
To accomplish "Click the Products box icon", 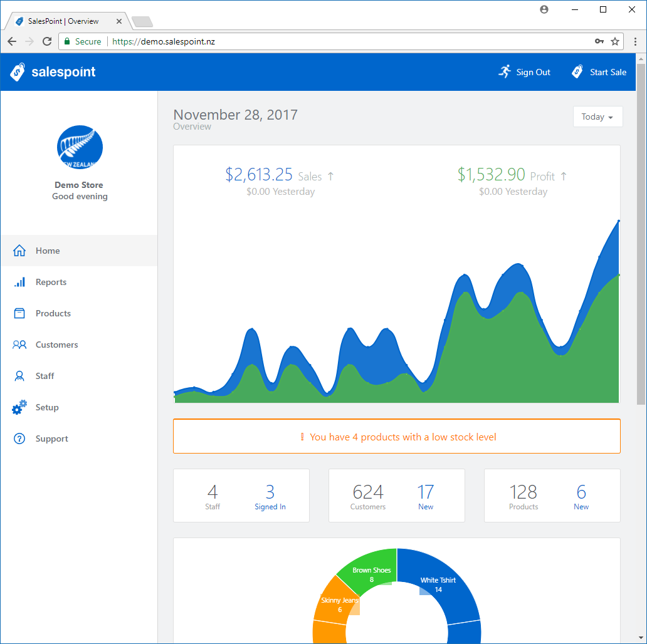I will pyautogui.click(x=19, y=313).
